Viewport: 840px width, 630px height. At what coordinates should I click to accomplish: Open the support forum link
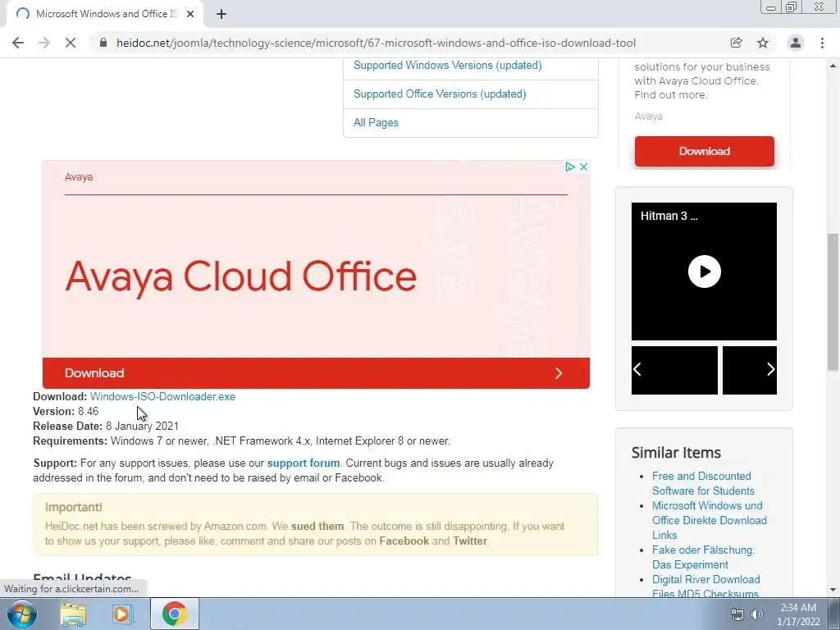[x=304, y=463]
